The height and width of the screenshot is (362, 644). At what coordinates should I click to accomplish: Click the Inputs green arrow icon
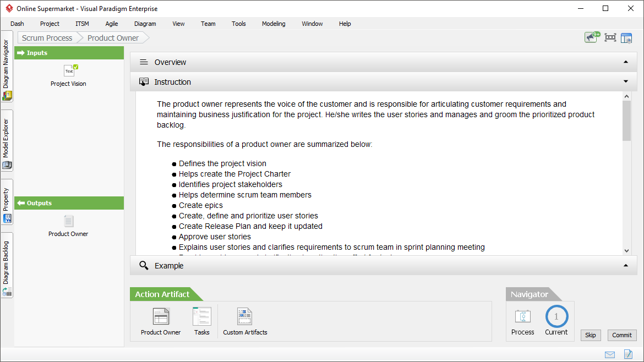[21, 53]
